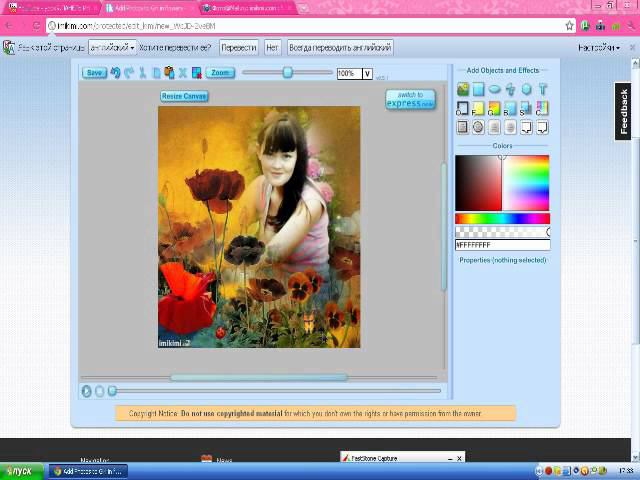
Task: Click the timeline position handle
Action: (112, 391)
